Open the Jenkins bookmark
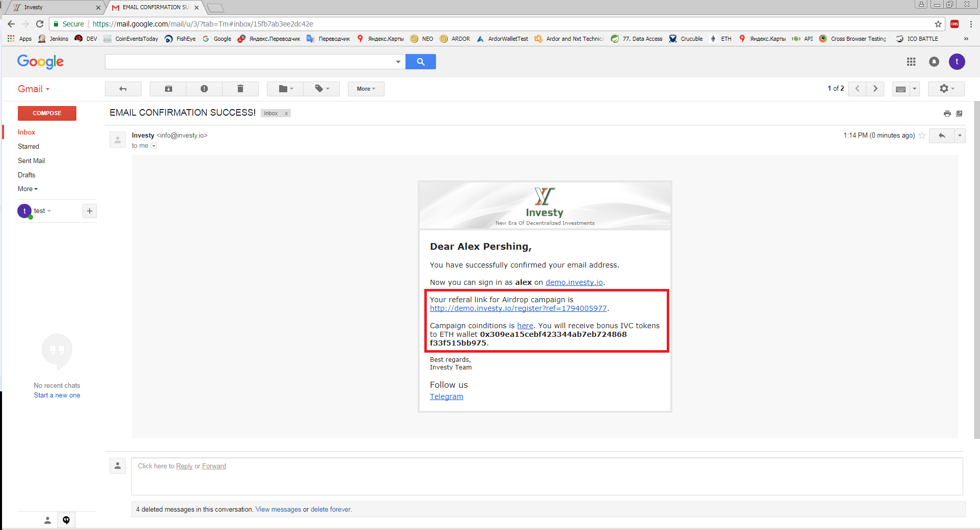 click(x=53, y=39)
